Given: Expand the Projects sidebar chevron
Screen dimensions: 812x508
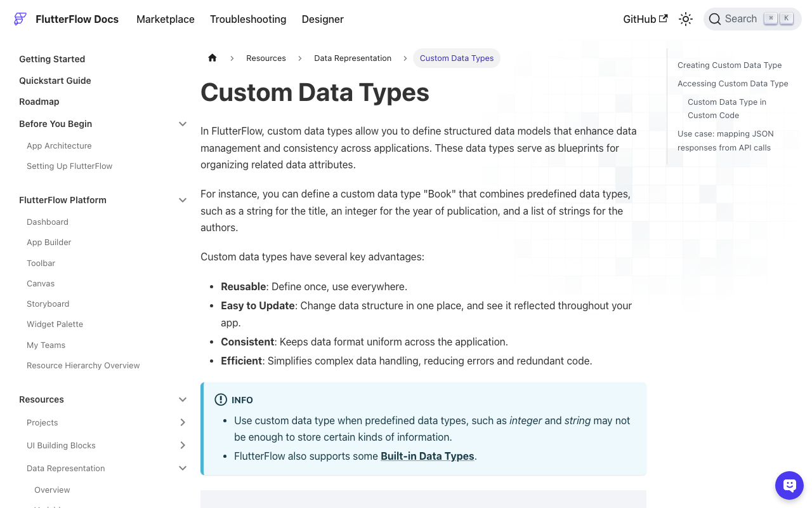Looking at the screenshot, I should (183, 422).
